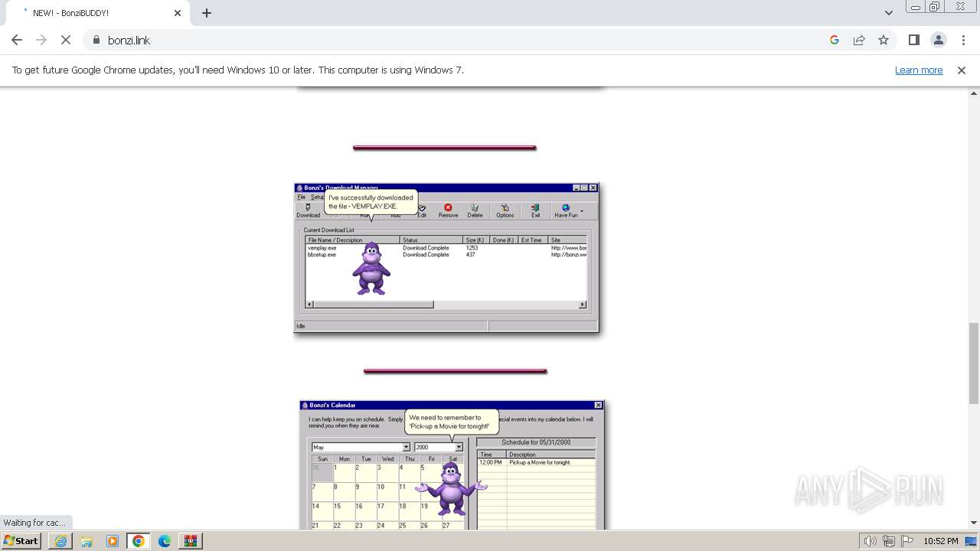This screenshot has width=980, height=551.
Task: Open the Action Center flag icon
Action: (x=907, y=541)
